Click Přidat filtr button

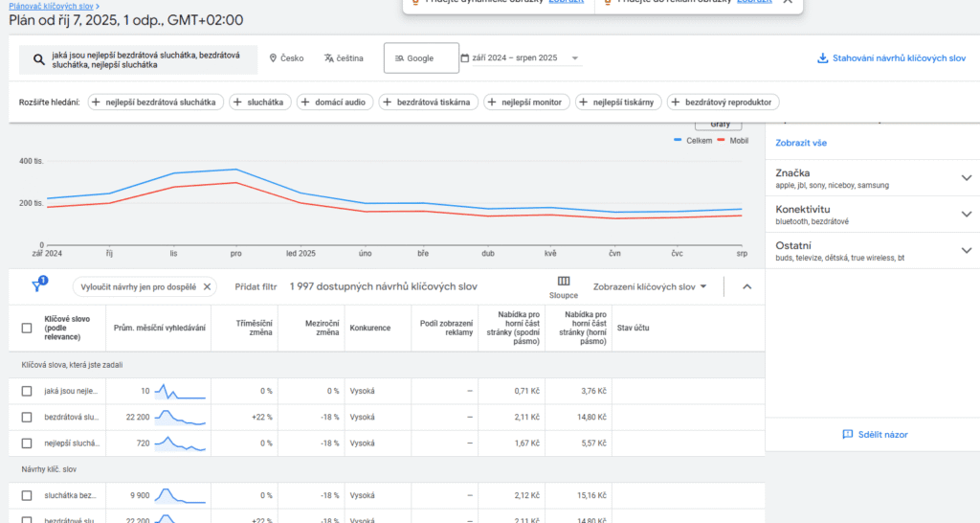click(256, 286)
